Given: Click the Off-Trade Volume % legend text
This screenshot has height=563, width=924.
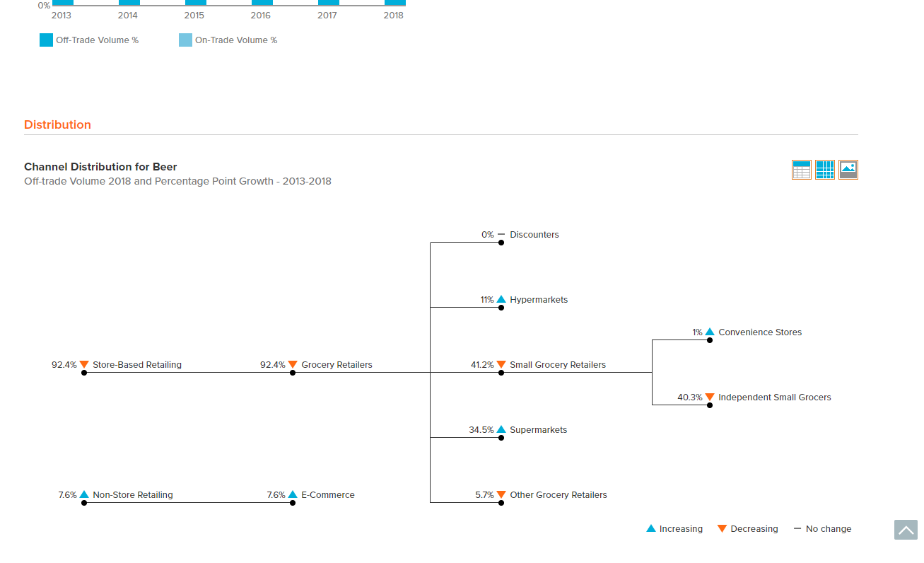Looking at the screenshot, I should coord(98,40).
